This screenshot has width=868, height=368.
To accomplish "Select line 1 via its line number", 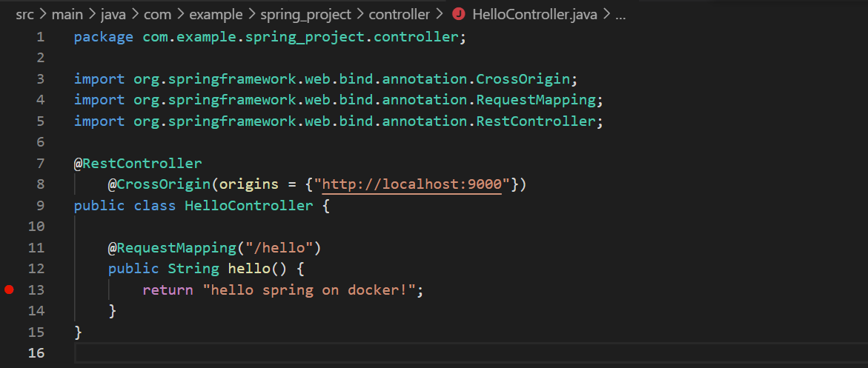I will tap(39, 37).
